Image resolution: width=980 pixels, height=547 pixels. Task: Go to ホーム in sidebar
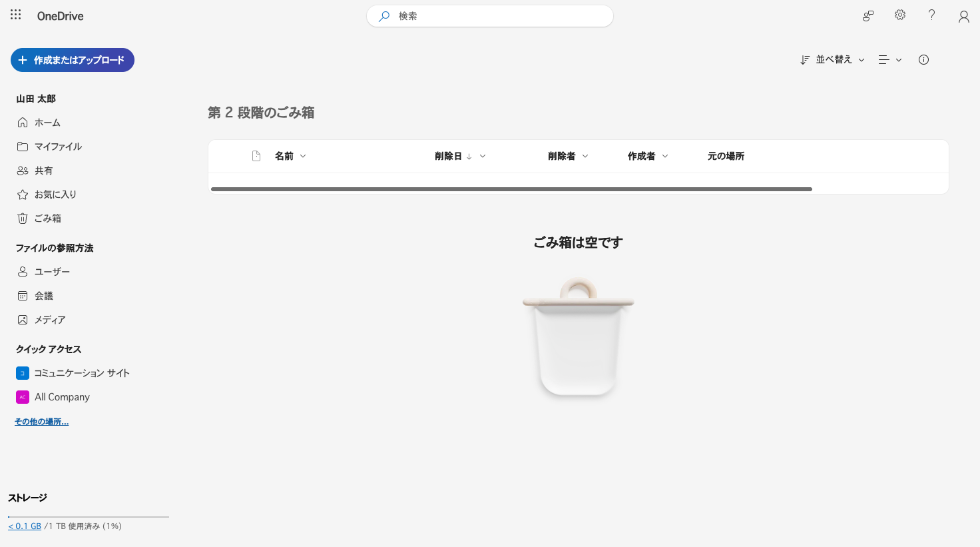pyautogui.click(x=89, y=123)
